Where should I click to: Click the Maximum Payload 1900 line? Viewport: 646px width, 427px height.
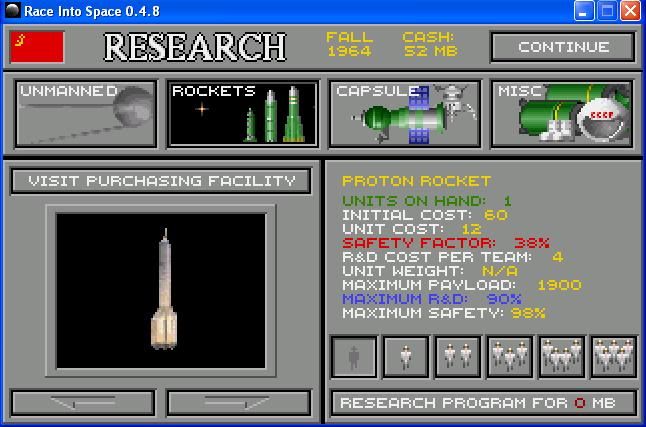[462, 285]
